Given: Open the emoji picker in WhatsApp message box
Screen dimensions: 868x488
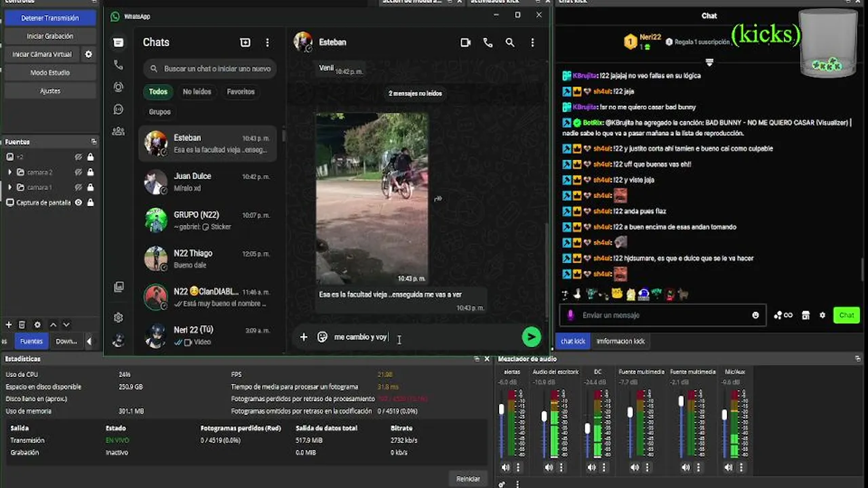Looking at the screenshot, I should click(x=322, y=337).
